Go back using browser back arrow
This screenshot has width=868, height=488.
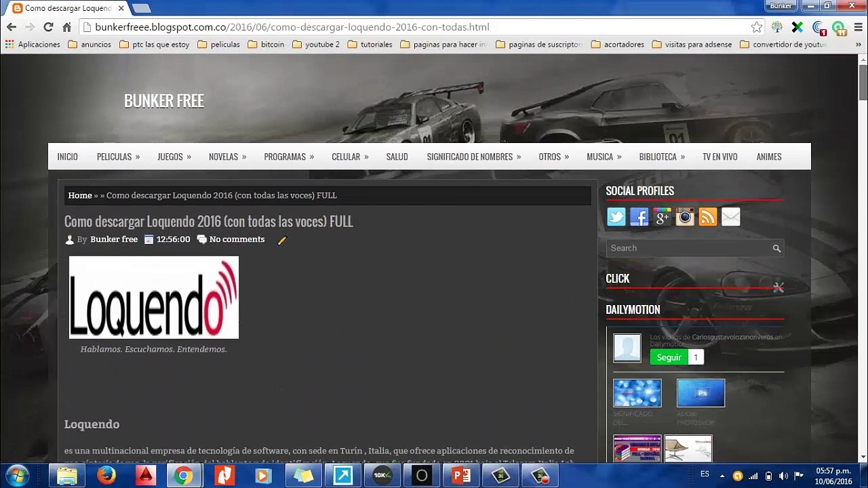[x=12, y=27]
